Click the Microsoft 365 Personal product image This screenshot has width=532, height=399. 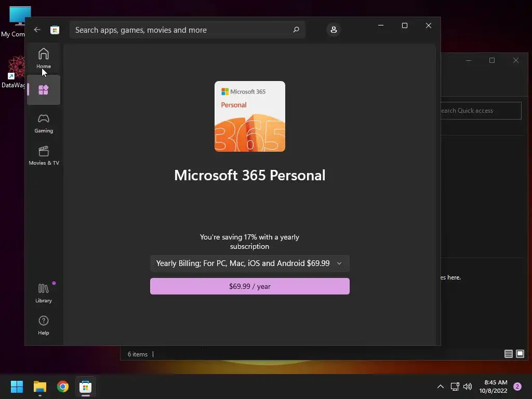(250, 116)
